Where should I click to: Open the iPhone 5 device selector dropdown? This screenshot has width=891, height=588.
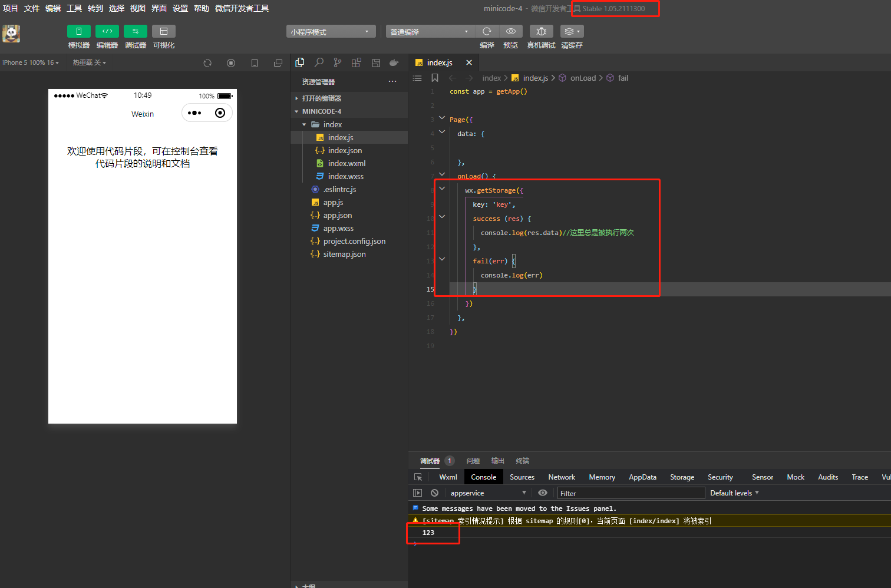31,62
